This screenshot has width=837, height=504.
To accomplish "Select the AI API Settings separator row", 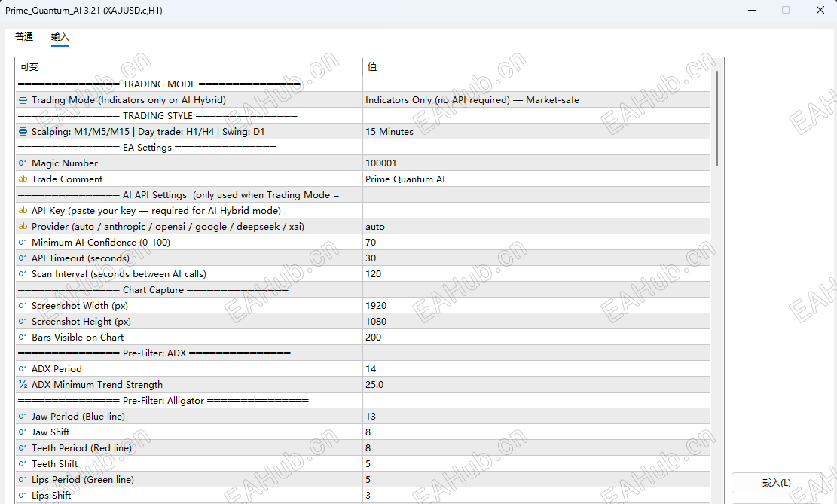I will [x=363, y=195].
